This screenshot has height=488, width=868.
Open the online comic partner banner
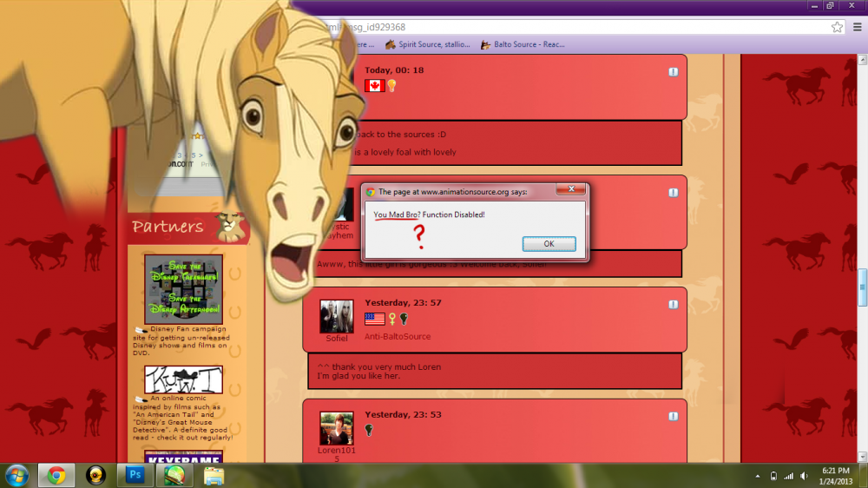click(x=184, y=379)
